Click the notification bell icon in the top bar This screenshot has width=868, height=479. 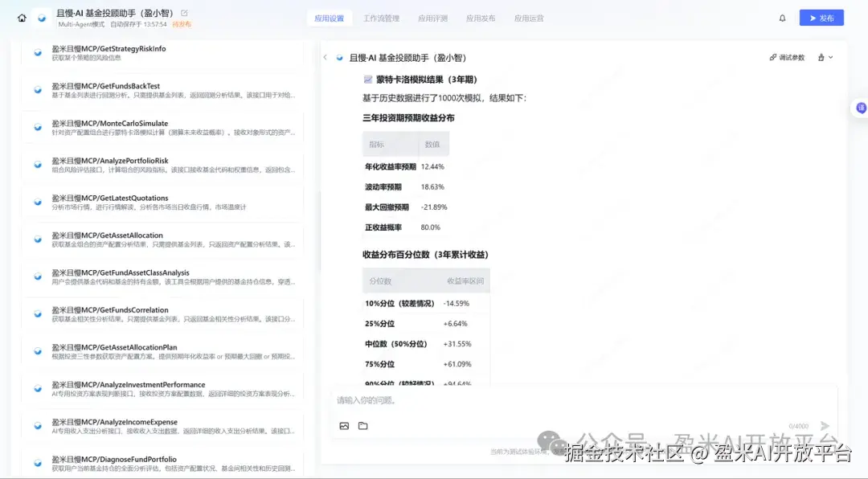pyautogui.click(x=782, y=18)
